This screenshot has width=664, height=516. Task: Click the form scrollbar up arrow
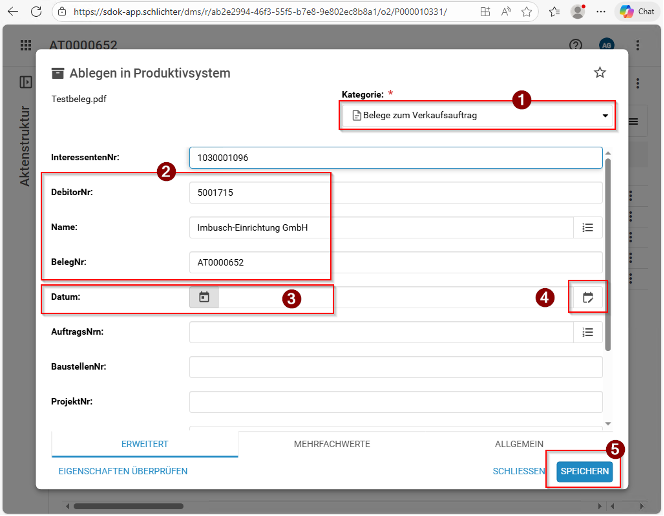pos(608,153)
